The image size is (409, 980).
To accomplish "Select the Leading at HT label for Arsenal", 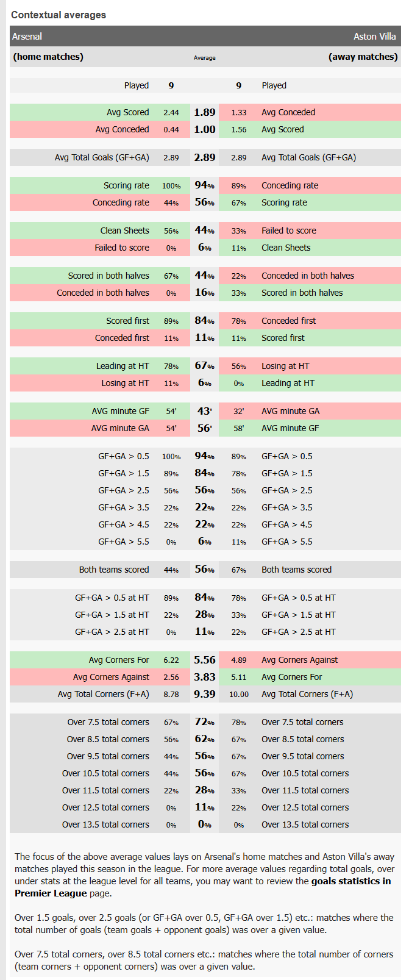I will pos(122,366).
